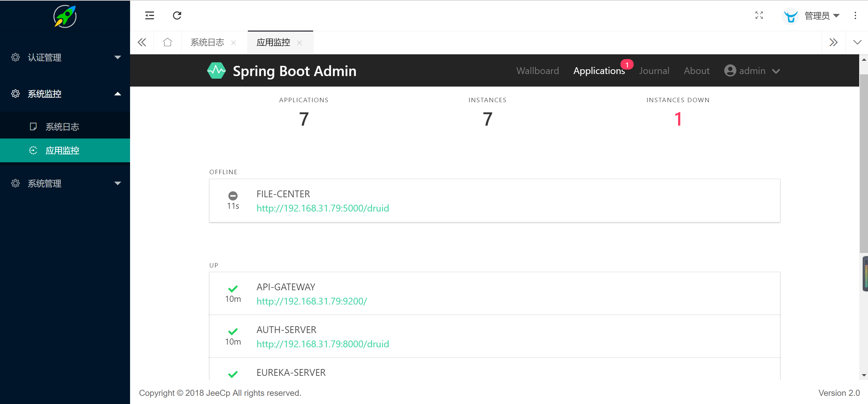Click the scrollbar down arrow
Image resolution: width=868 pixels, height=404 pixels.
click(x=864, y=375)
